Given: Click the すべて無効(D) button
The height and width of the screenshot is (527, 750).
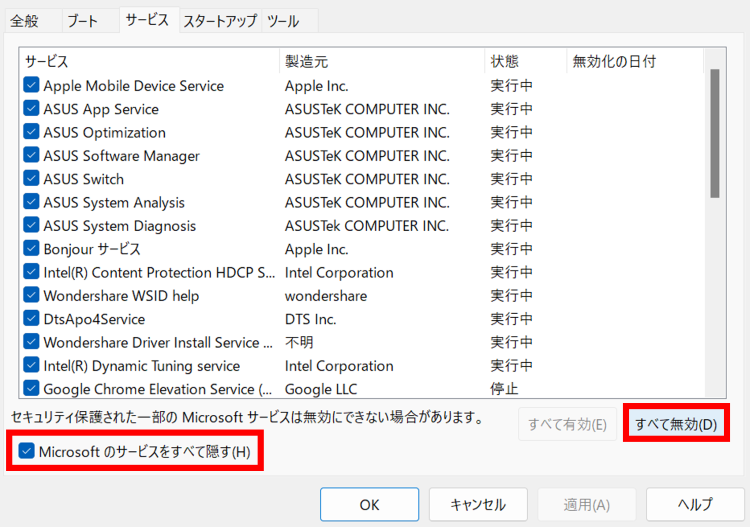Looking at the screenshot, I should [x=676, y=424].
